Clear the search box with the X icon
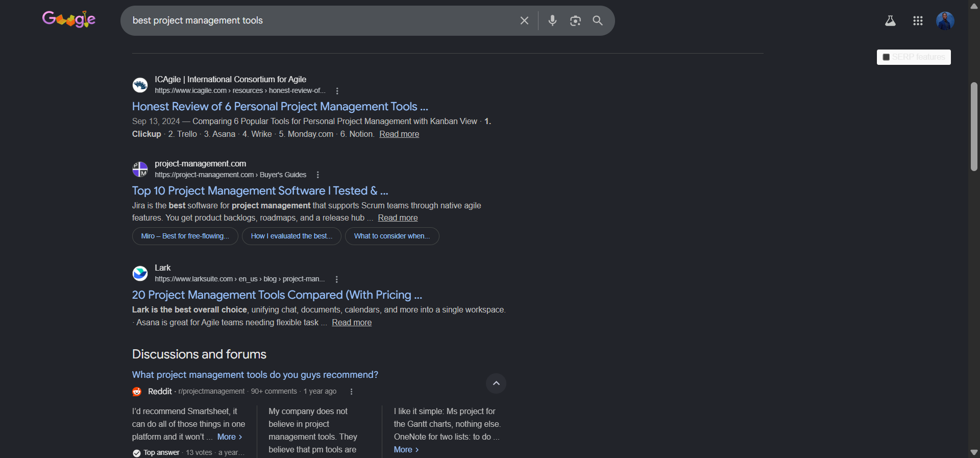The image size is (980, 458). 524,20
